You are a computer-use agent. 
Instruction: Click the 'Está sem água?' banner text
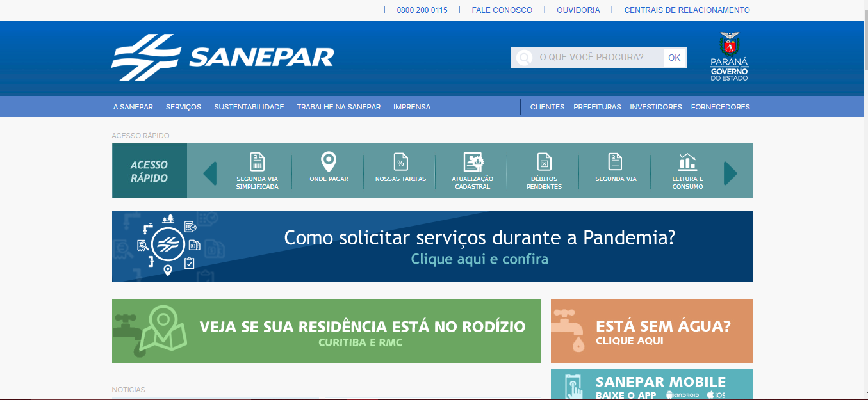(x=663, y=326)
